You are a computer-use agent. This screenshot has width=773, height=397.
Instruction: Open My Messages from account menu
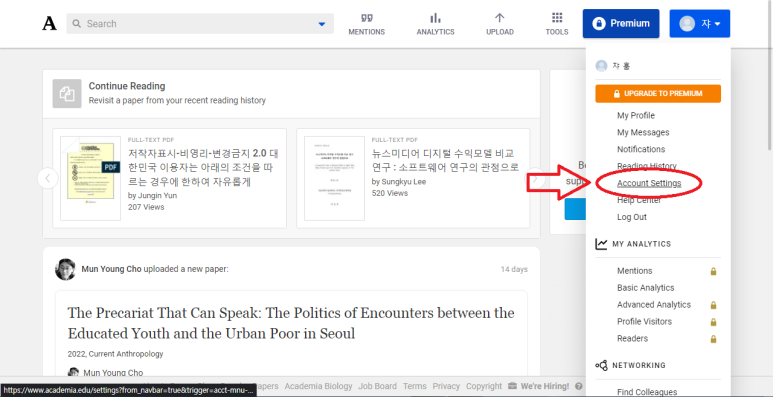click(643, 132)
